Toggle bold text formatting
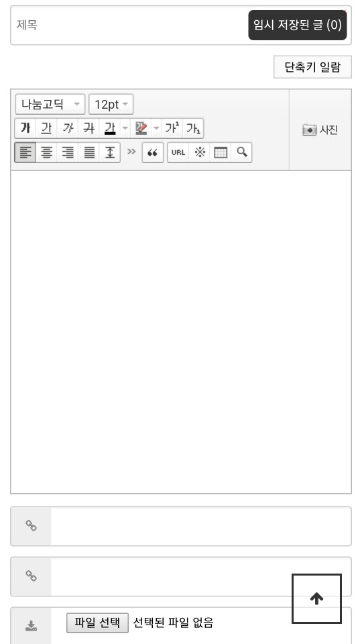362x644 pixels. click(25, 129)
